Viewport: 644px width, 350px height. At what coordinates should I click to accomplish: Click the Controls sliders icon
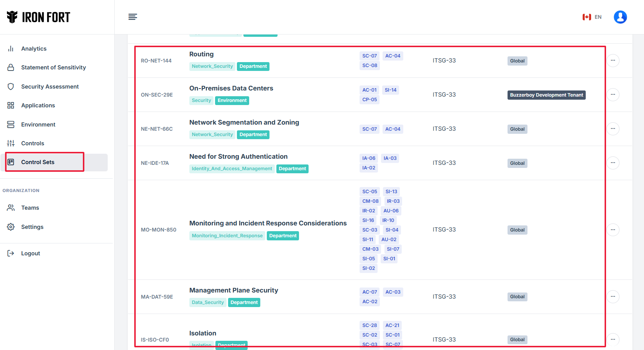pyautogui.click(x=11, y=143)
